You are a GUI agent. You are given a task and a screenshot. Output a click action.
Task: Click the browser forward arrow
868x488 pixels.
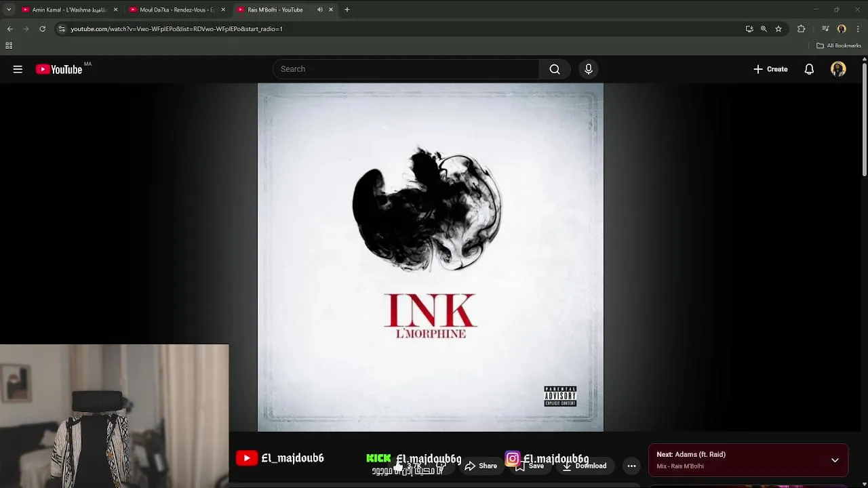[x=26, y=28]
